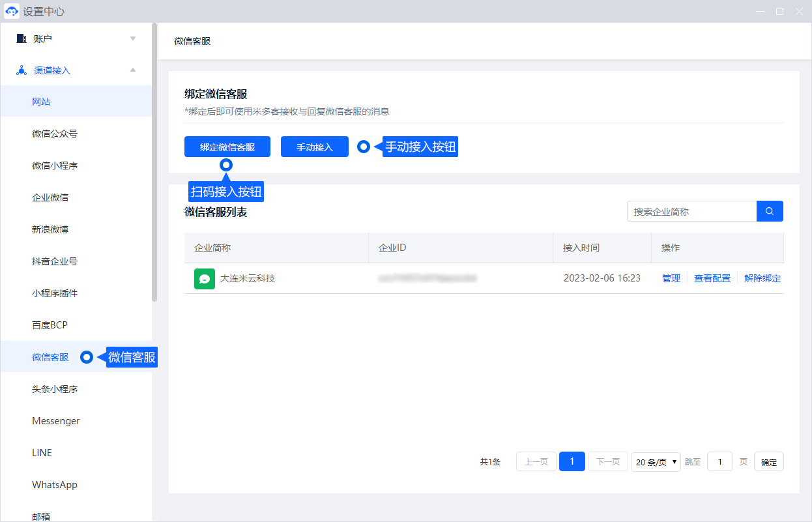
Task: Click the sidebar vertical scrollbar
Action: [154, 163]
